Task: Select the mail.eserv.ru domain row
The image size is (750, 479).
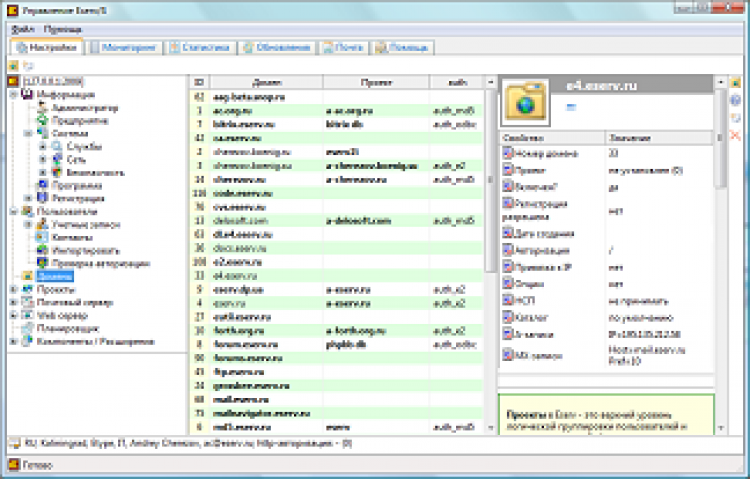Action: (x=337, y=400)
